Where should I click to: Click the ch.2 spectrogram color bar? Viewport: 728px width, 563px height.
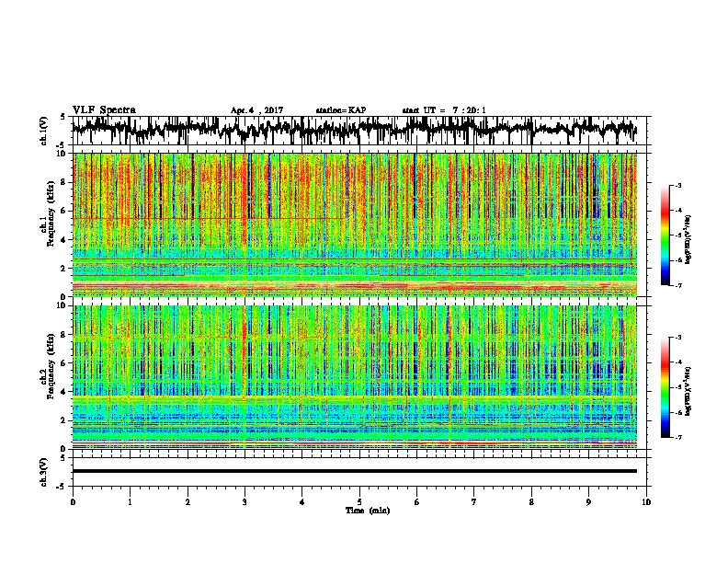665,387
